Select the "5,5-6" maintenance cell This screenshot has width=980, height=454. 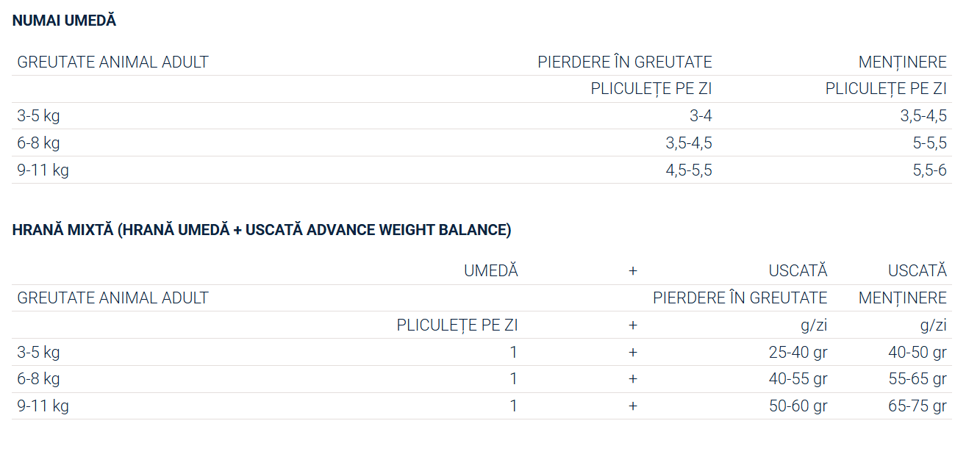929,170
